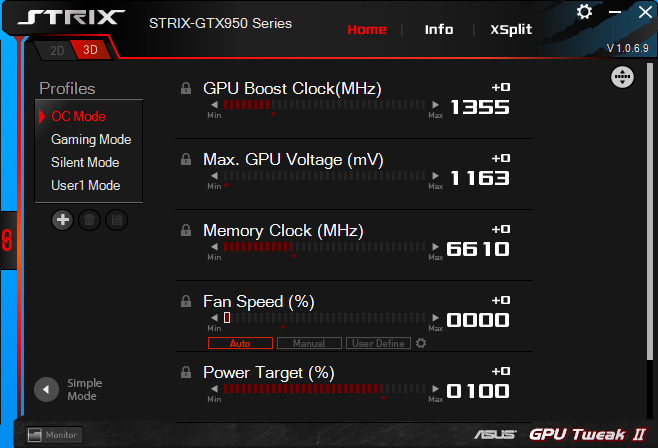Screen dimensions: 658x448
Task: Open the fan speed settings gear icon
Action: [x=421, y=344]
